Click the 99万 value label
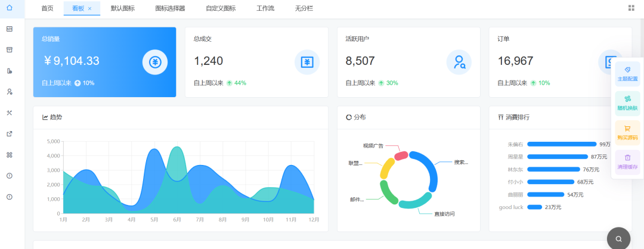Viewport: 644px width, 249px height. pos(605,144)
